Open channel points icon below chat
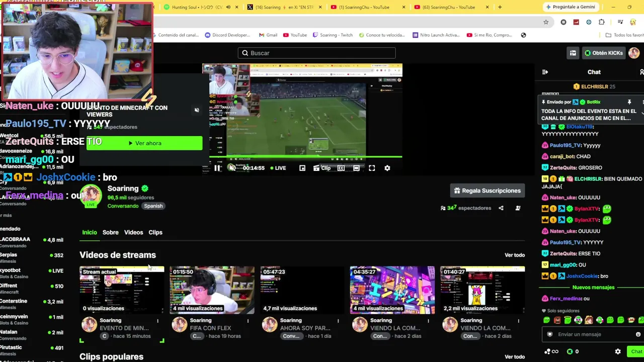 [551, 351]
